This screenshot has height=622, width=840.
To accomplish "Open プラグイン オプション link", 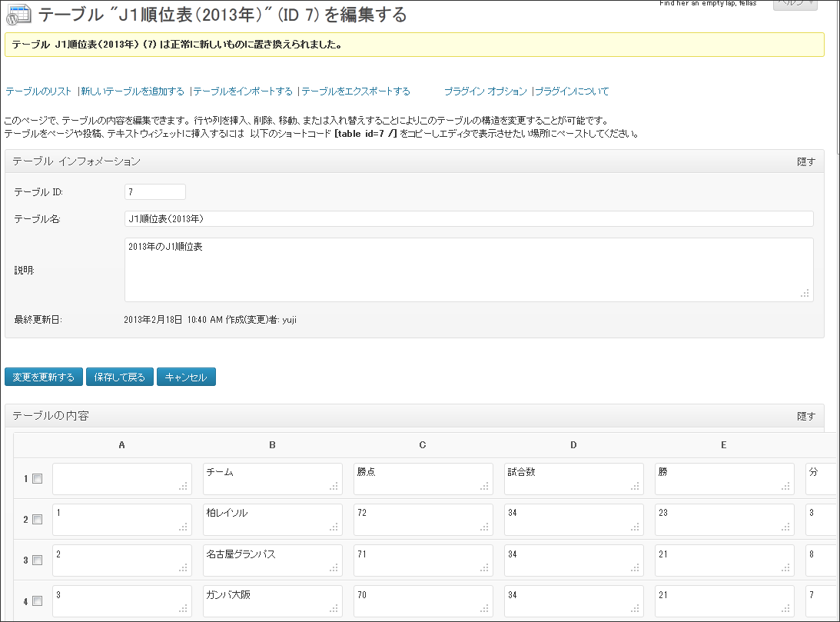I will (x=486, y=91).
